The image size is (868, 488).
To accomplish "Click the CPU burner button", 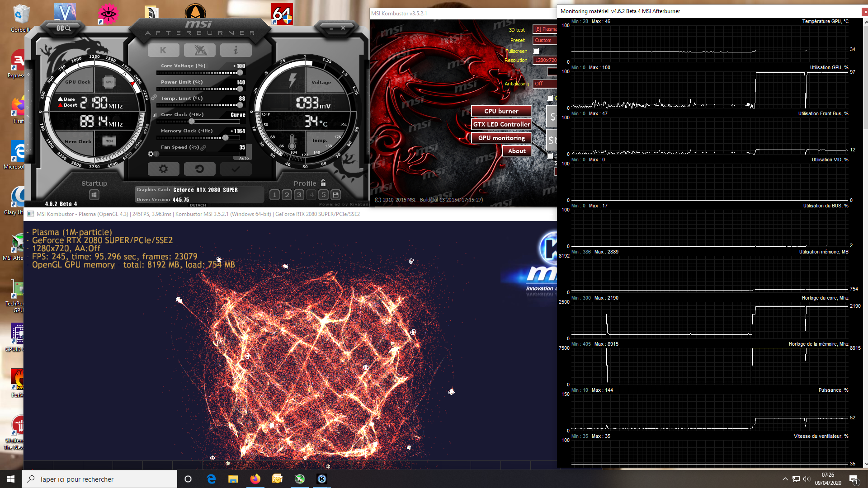I will (x=501, y=111).
